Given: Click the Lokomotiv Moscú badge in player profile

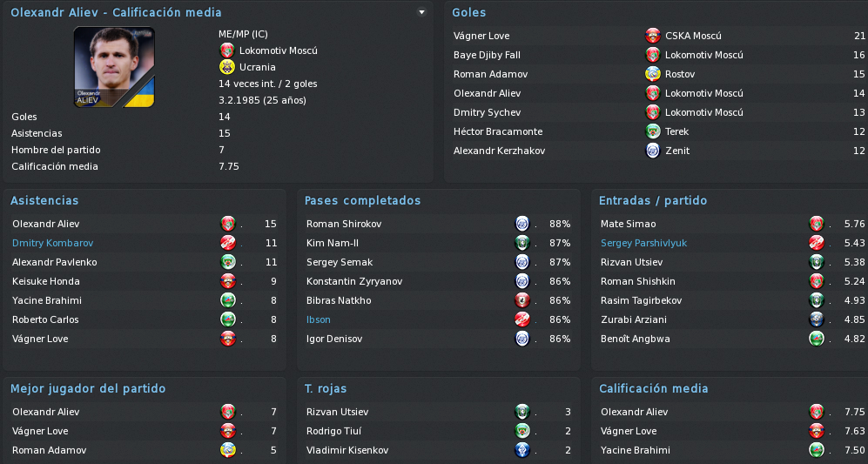Looking at the screenshot, I should pyautogui.click(x=227, y=50).
